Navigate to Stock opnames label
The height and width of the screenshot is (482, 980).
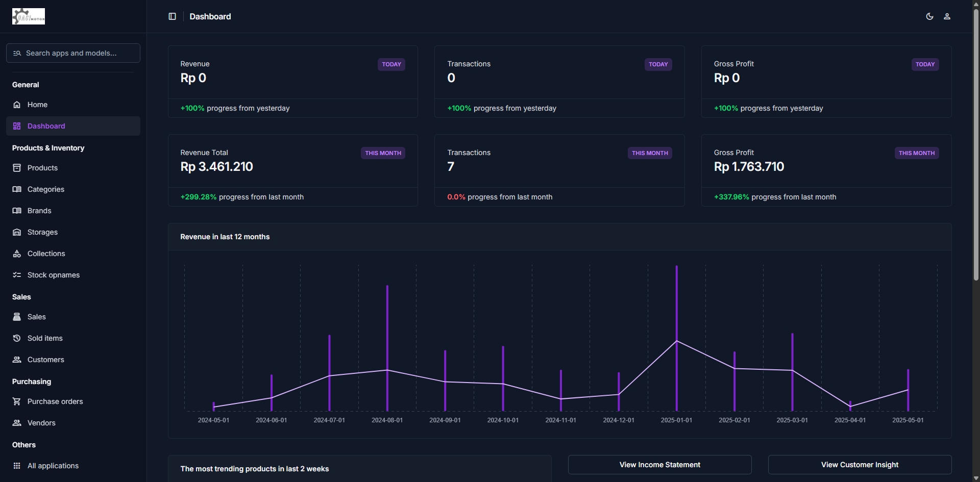pos(54,275)
